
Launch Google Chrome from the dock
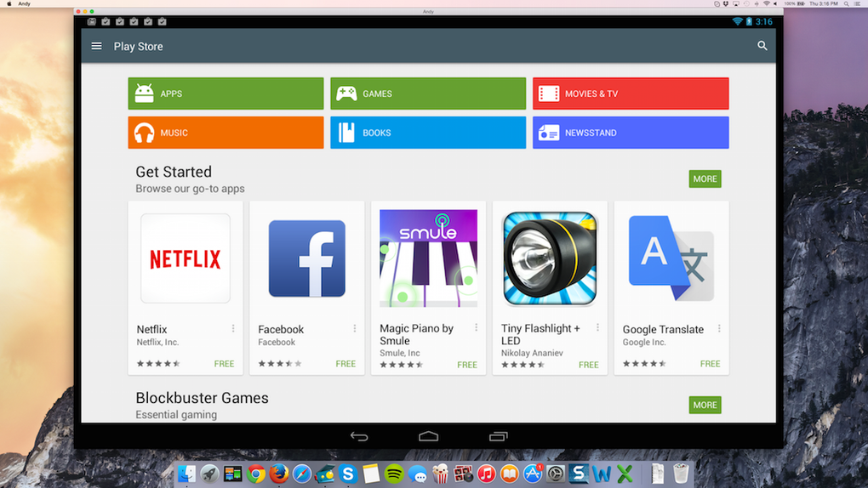tap(256, 474)
